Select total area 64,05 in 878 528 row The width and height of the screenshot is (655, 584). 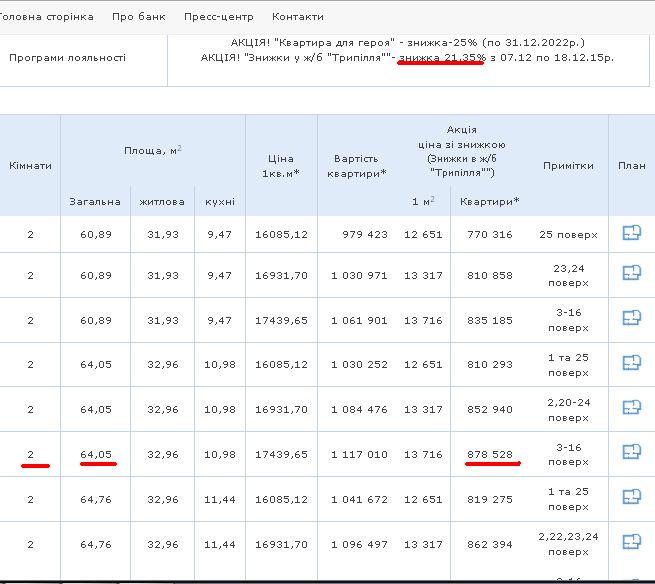96,455
